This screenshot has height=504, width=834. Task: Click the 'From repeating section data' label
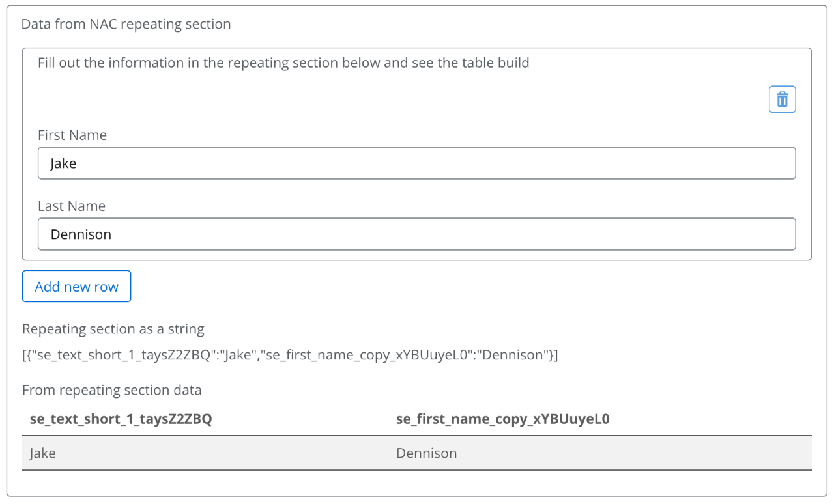(112, 391)
